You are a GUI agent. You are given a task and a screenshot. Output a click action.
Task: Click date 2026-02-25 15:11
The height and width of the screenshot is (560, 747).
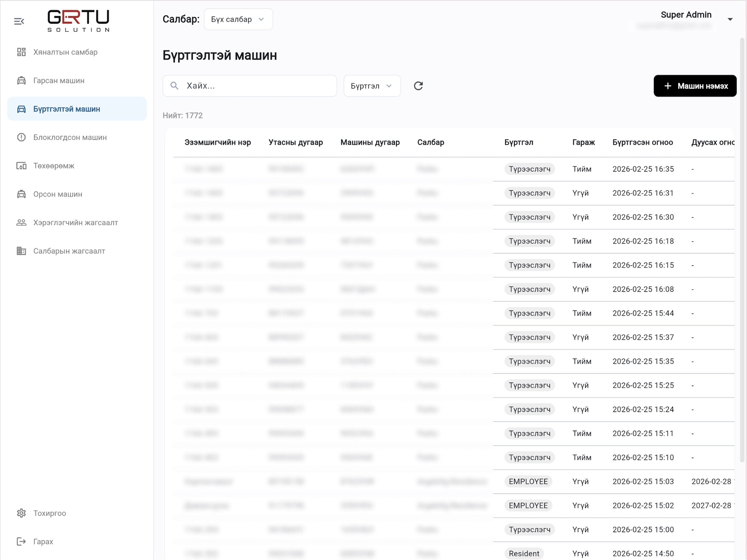(643, 433)
